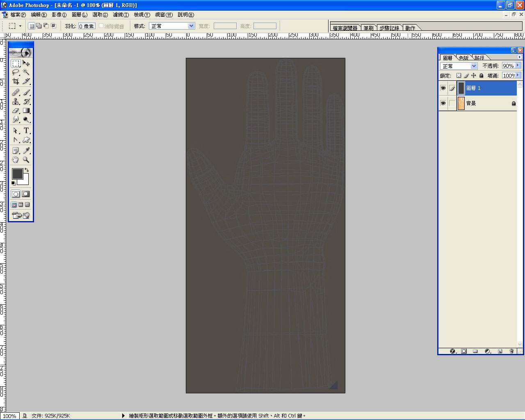Open the 步驟記錄 palette tab
Image resolution: width=525 pixels, height=420 pixels.
coord(389,28)
